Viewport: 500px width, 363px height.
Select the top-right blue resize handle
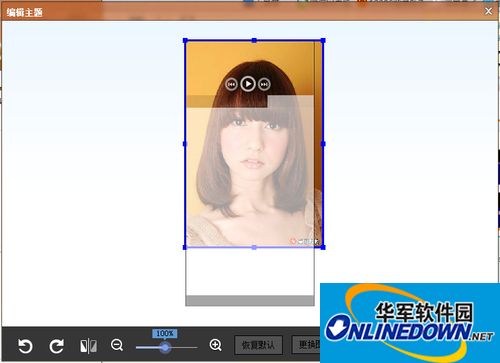click(x=323, y=40)
